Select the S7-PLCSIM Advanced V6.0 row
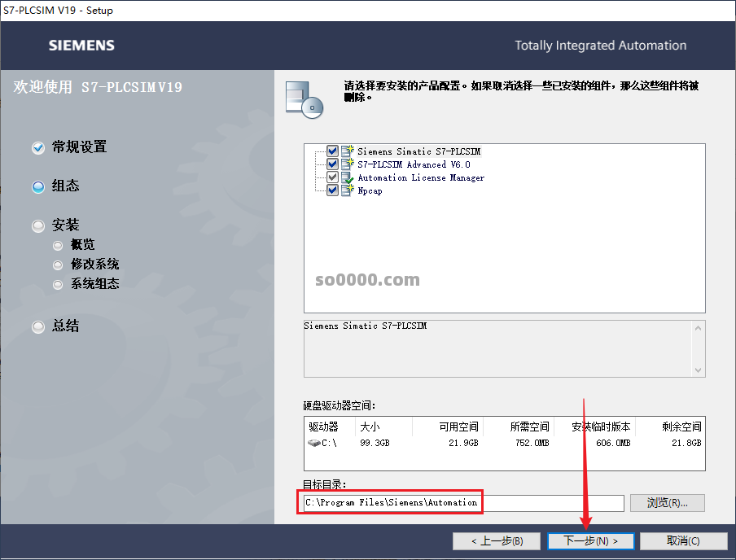Viewport: 736px width, 560px height. (414, 164)
